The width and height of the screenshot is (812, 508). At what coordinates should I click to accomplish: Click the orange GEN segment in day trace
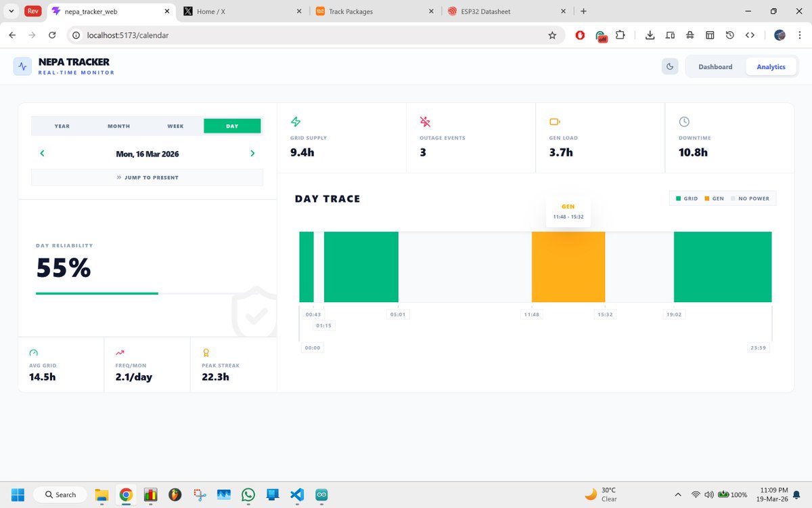[x=568, y=267]
